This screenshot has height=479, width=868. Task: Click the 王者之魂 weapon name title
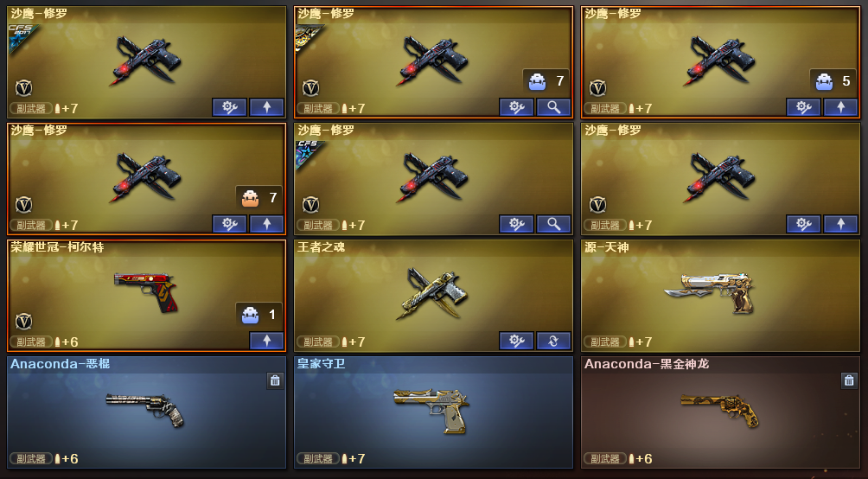point(321,247)
